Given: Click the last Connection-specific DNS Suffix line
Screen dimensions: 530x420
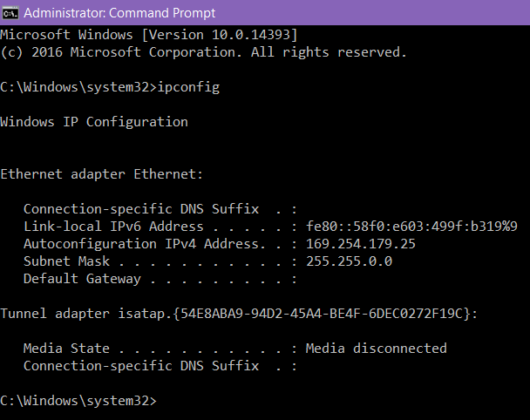Looking at the screenshot, I should tap(160, 366).
